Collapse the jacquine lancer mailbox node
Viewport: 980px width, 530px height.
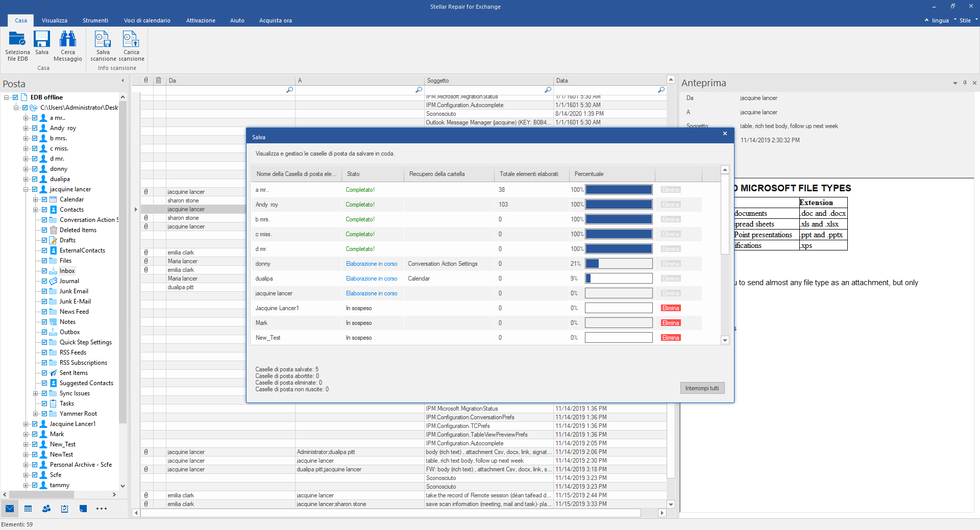tap(26, 189)
